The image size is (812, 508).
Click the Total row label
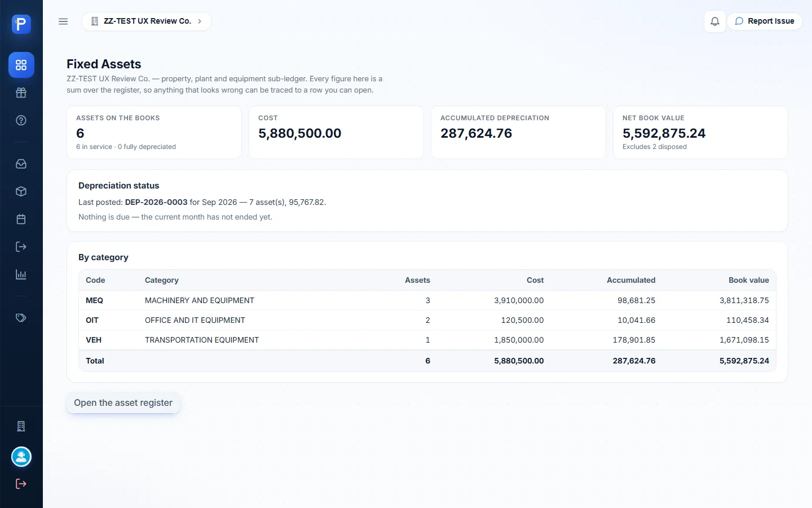click(95, 361)
